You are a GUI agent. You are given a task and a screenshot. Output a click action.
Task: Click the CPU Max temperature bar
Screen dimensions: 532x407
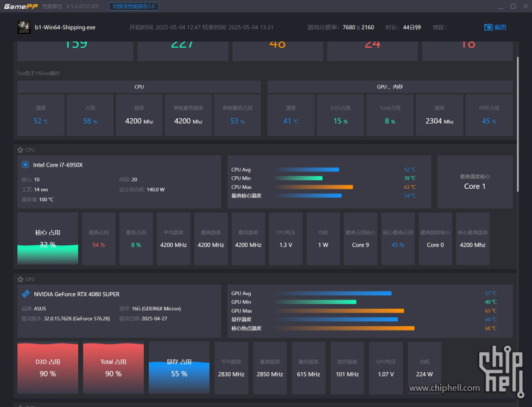pyautogui.click(x=314, y=187)
